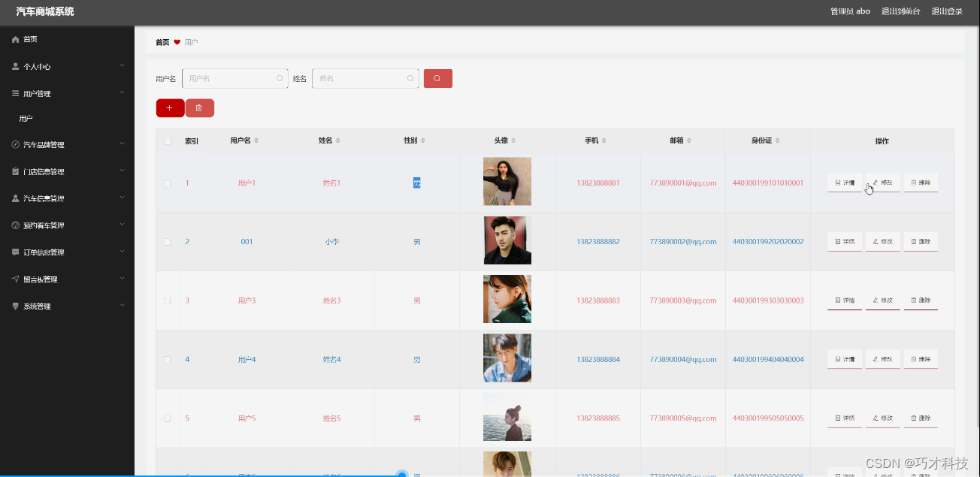Expand the 留言板管理 chevron
Viewport: 980px width, 477px height.
[x=122, y=279]
